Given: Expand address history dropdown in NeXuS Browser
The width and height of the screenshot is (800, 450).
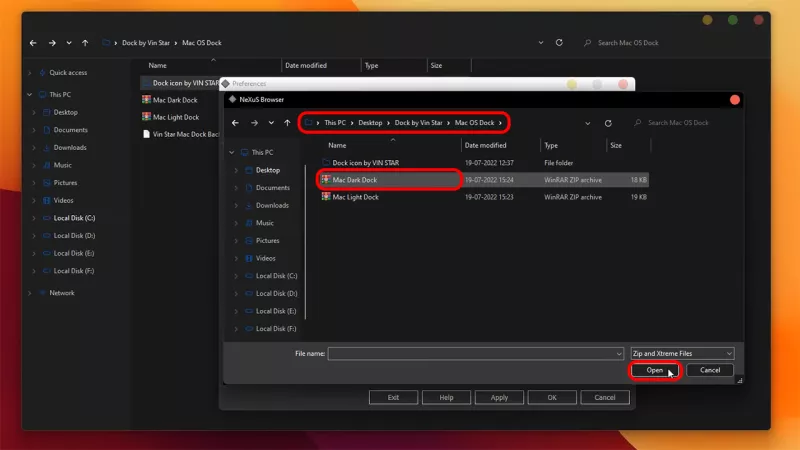Looking at the screenshot, I should click(x=588, y=123).
